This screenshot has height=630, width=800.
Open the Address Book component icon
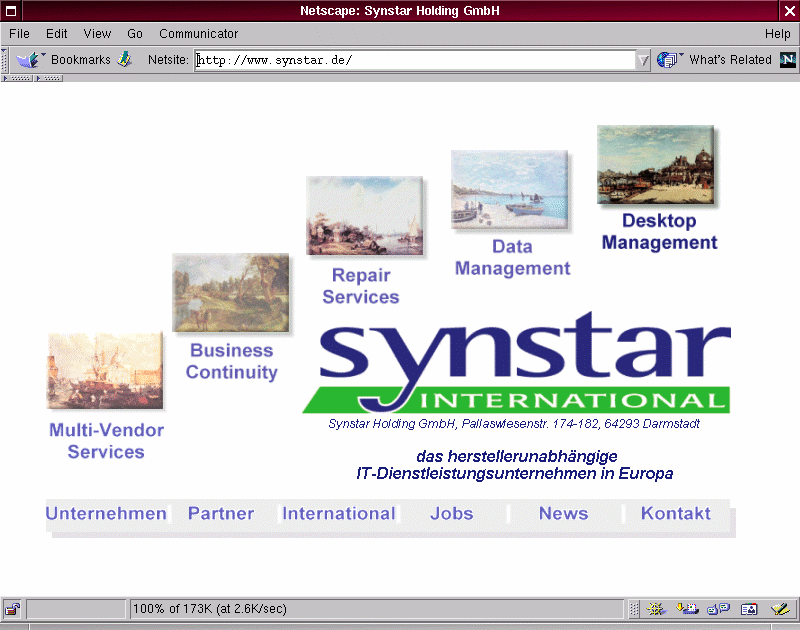pyautogui.click(x=749, y=609)
